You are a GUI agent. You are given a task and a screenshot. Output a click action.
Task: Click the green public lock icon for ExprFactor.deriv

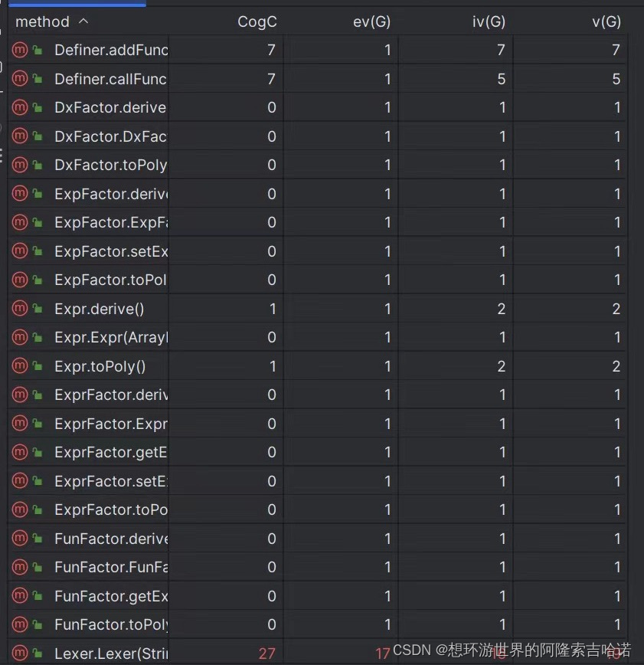[38, 395]
